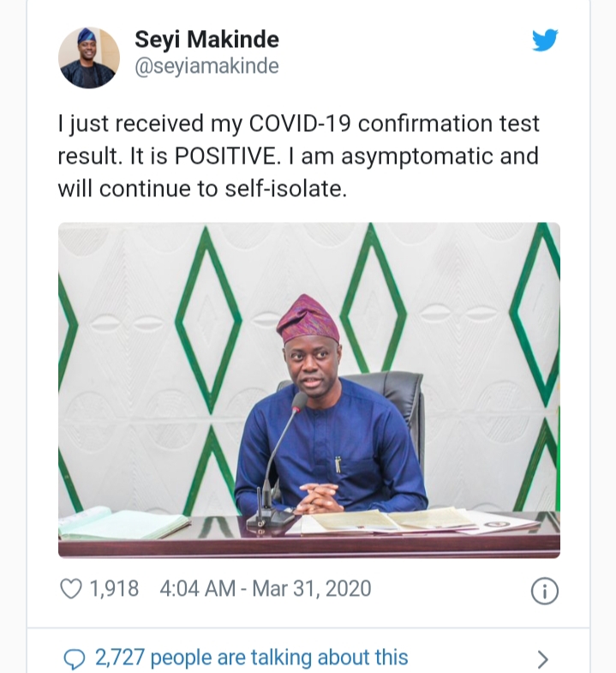Open the @seyiamakinde handle link
616x673 pixels.
point(206,66)
